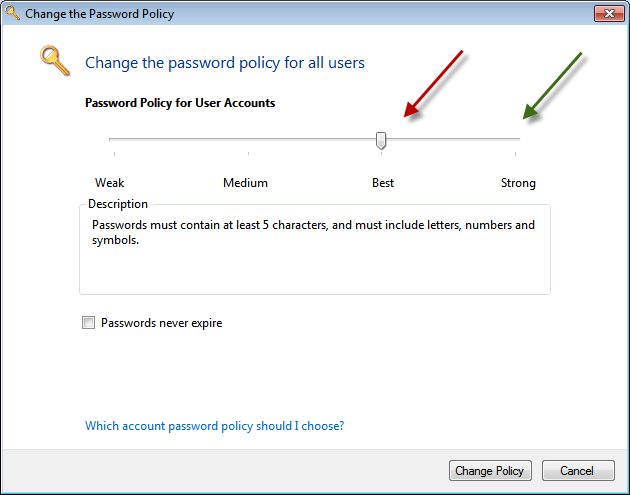Screen dimensions: 630x495
Task: Set slider to the Medium tick mark
Action: [248, 139]
